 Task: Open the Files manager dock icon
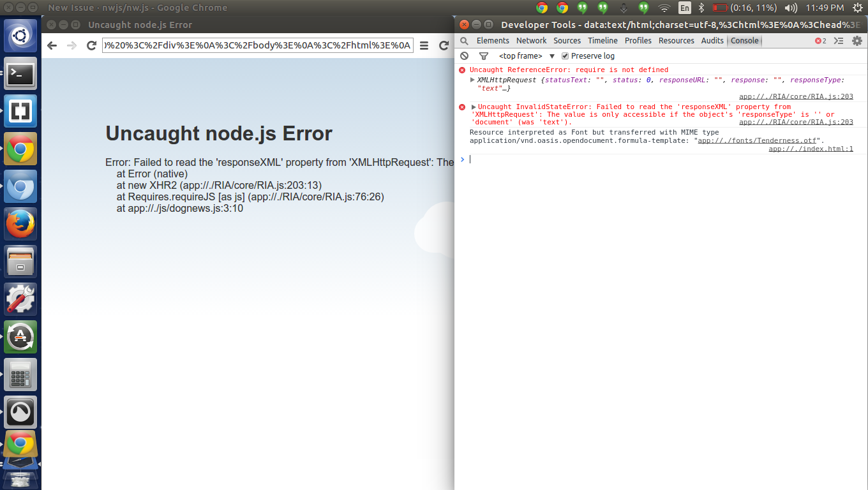(20, 262)
